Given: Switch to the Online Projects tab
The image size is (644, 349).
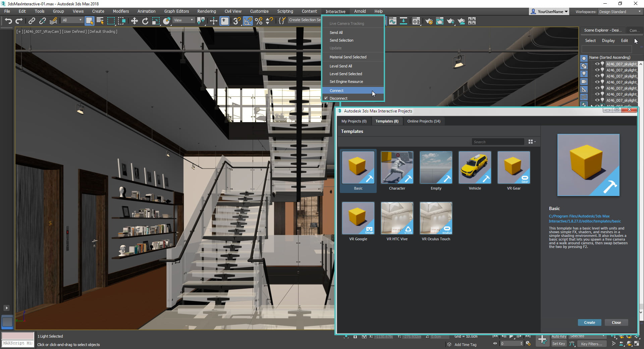Looking at the screenshot, I should click(x=424, y=121).
